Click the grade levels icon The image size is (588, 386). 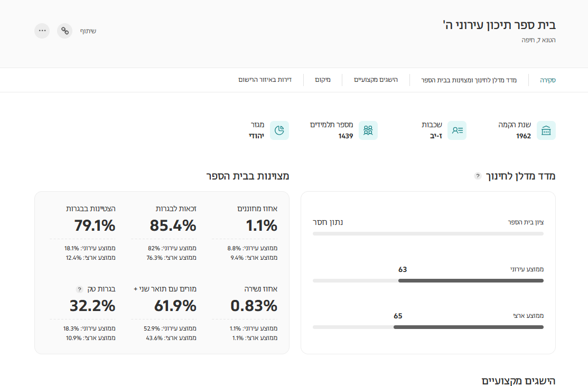coord(457,130)
